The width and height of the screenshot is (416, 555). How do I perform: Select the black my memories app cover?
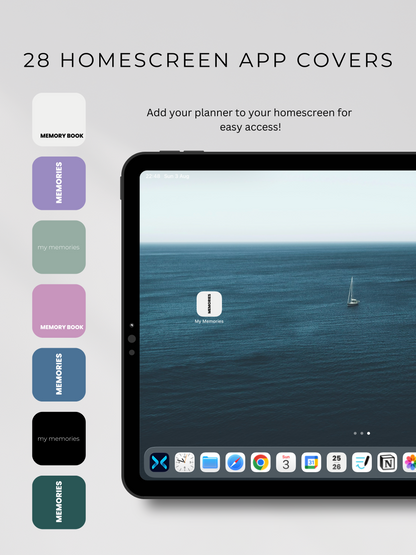point(59,438)
